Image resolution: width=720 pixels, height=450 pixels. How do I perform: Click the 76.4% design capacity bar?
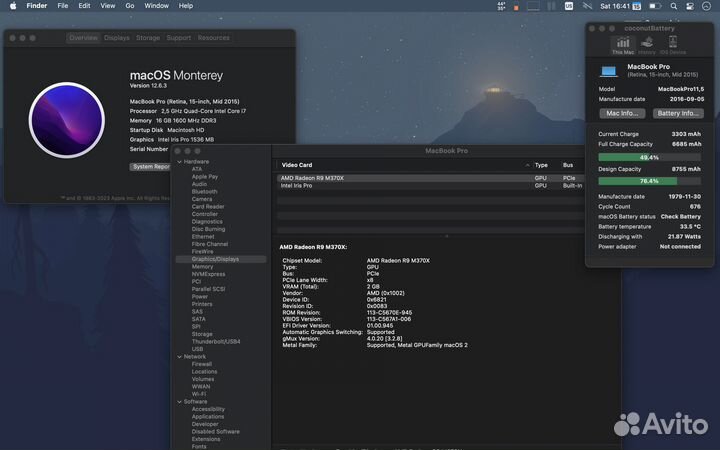coord(649,181)
